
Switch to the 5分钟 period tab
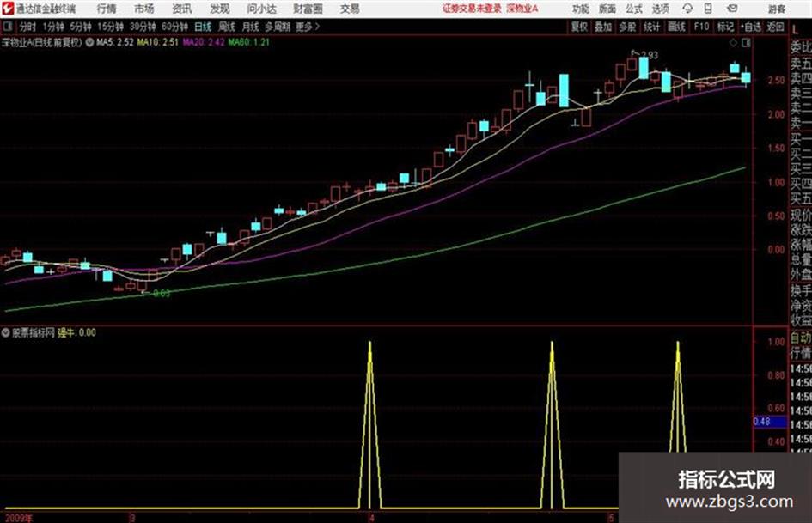click(81, 27)
